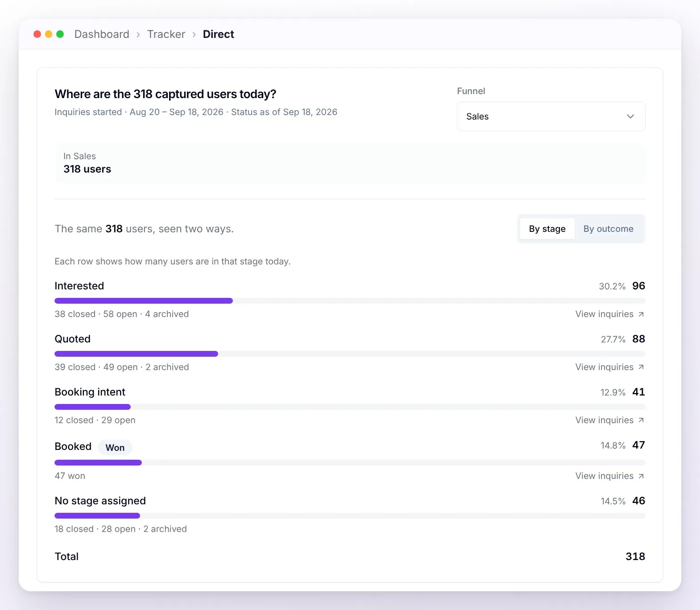The image size is (700, 610).
Task: Click the Booked stage label
Action: (x=73, y=446)
